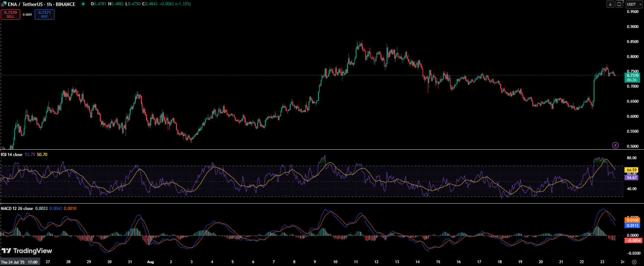Click the purple RSI value tag 54.67
This screenshot has height=266, width=644.
(x=632, y=177)
